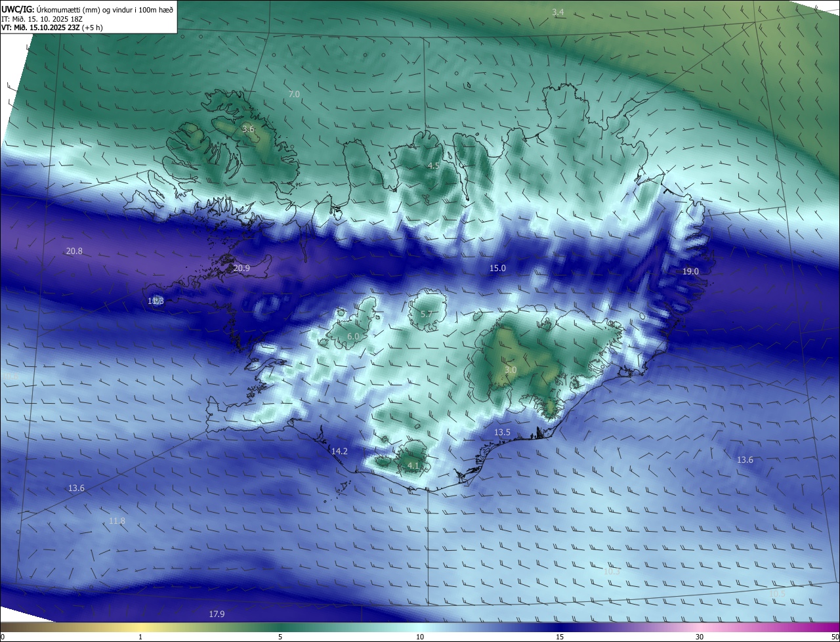Viewport: 840px width, 642px height.
Task: Click the 6.0 value label
Action: [x=353, y=337]
